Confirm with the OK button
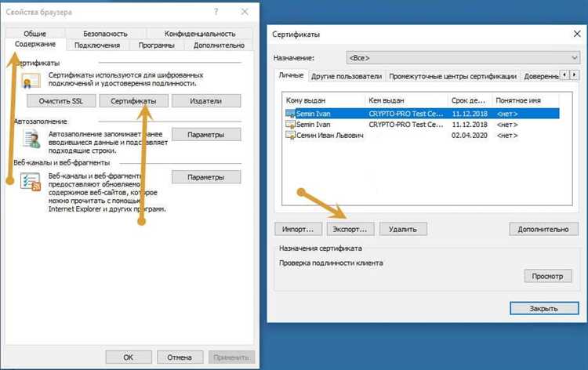This screenshot has height=370, width=588. [129, 357]
